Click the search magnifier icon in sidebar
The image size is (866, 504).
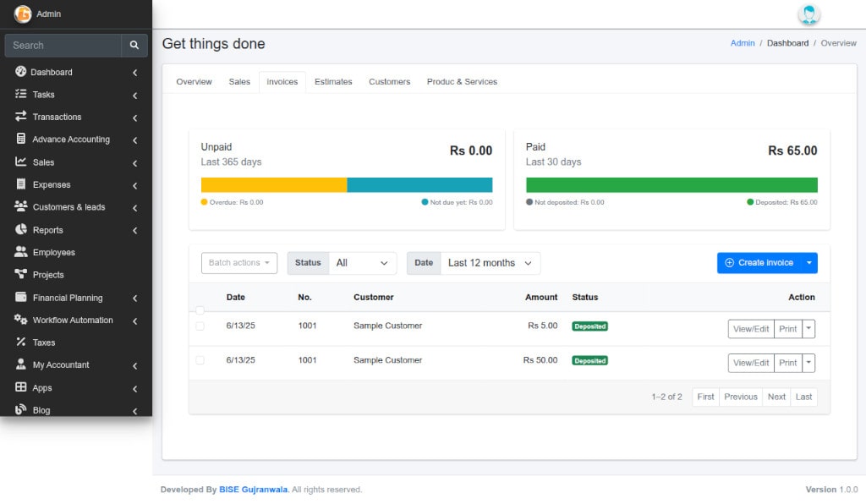point(134,46)
